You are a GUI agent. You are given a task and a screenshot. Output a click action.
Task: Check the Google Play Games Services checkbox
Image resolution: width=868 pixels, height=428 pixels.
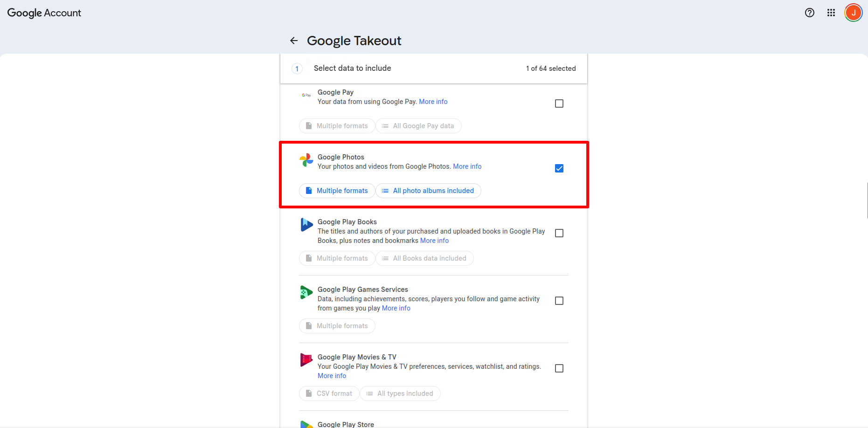559,301
